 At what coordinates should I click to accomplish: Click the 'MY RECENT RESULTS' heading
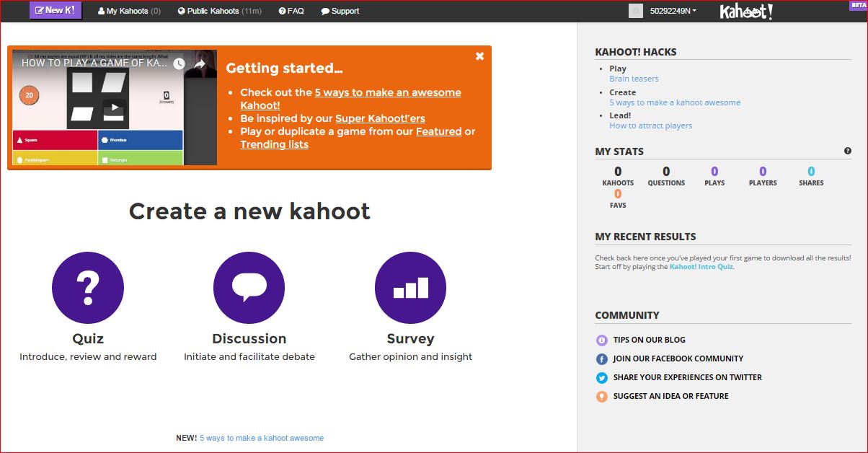[x=645, y=237]
